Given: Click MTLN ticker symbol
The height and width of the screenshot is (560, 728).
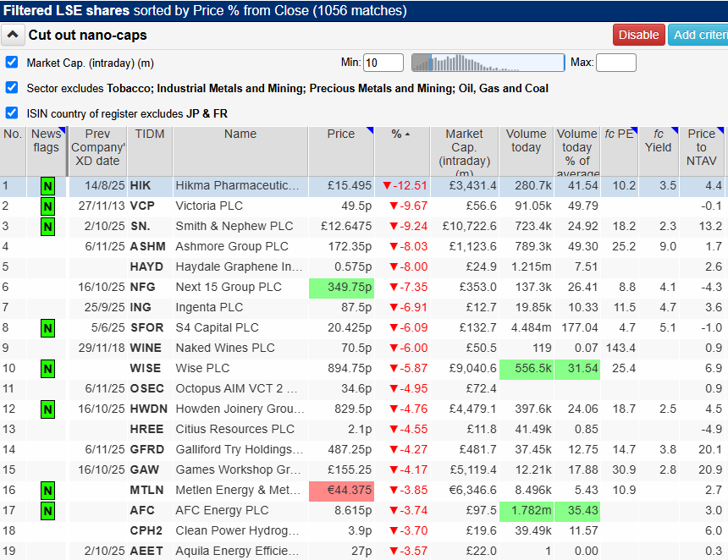Looking at the screenshot, I should pyautogui.click(x=146, y=491).
